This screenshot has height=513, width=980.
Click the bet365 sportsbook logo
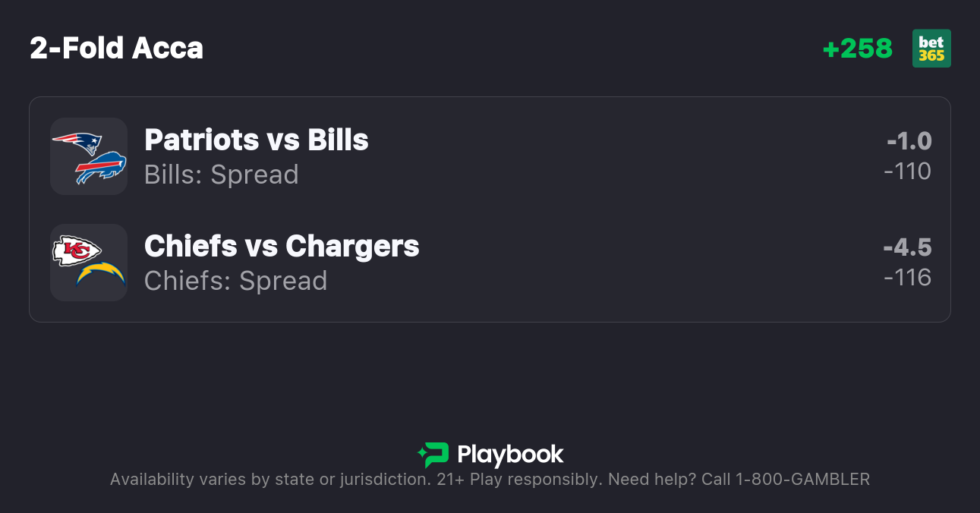(931, 49)
